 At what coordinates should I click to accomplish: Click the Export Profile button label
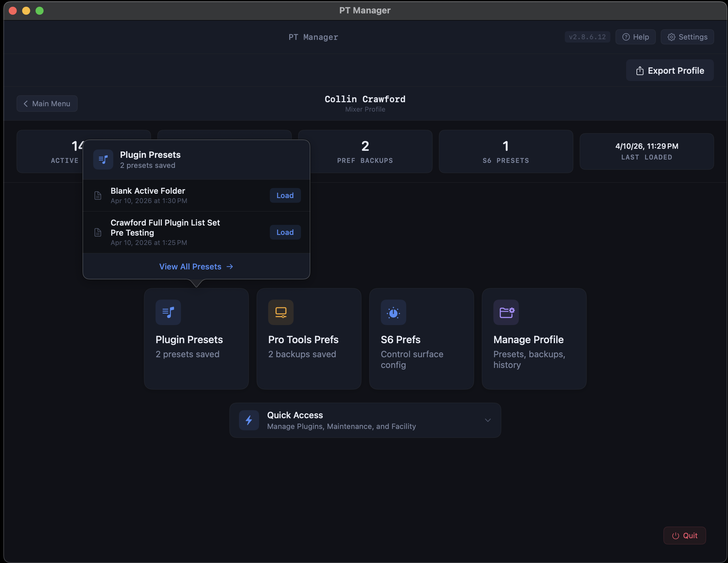(676, 71)
